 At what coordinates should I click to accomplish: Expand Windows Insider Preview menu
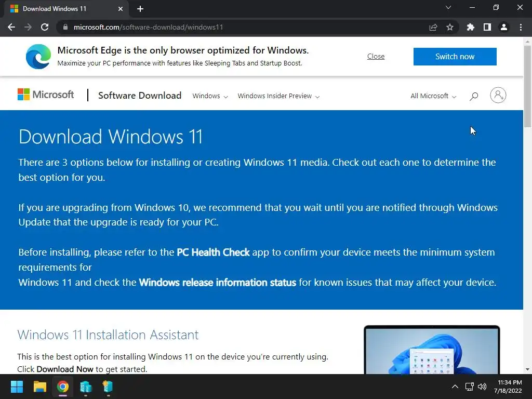coord(278,96)
